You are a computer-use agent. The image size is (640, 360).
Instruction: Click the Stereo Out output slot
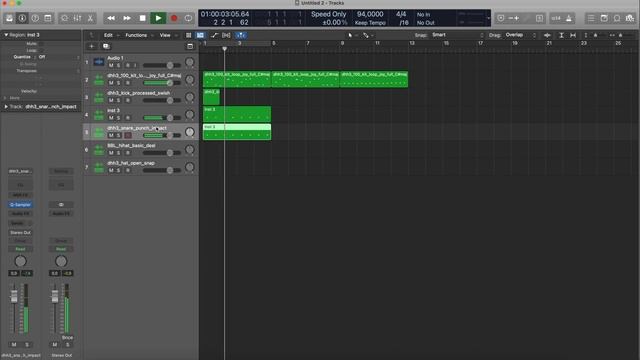coord(20,233)
